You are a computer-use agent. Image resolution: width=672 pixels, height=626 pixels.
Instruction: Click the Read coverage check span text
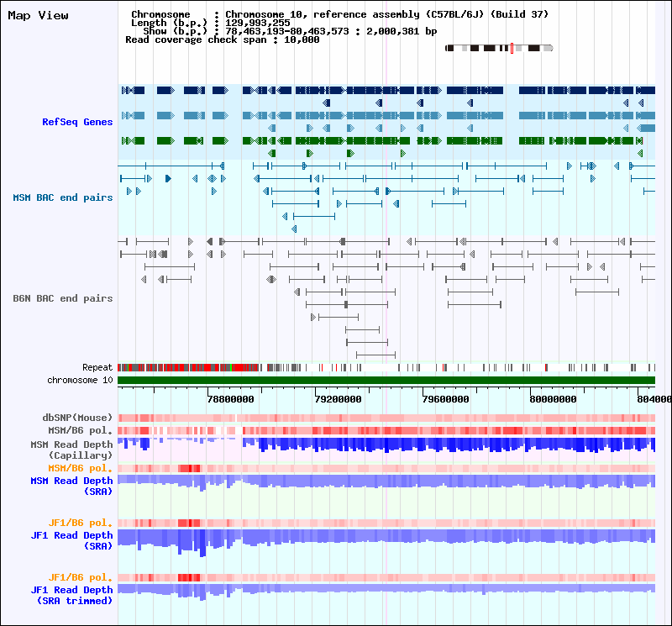[223, 39]
